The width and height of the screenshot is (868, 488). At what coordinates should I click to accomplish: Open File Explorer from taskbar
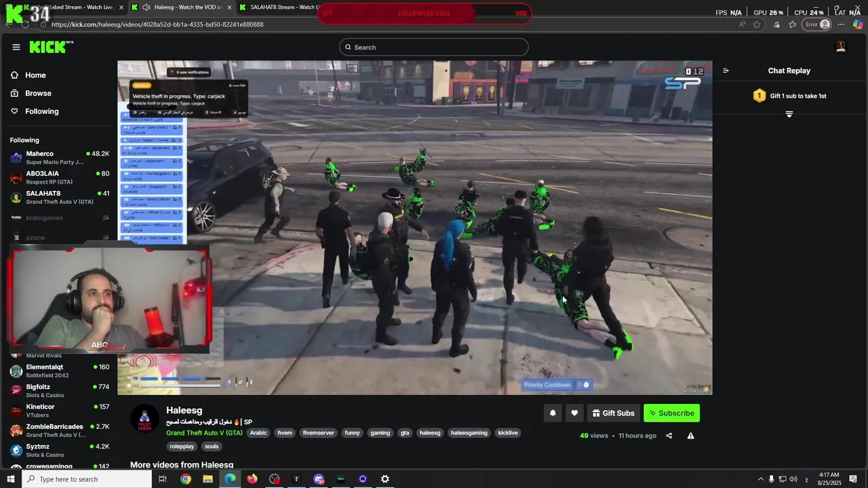(x=208, y=479)
